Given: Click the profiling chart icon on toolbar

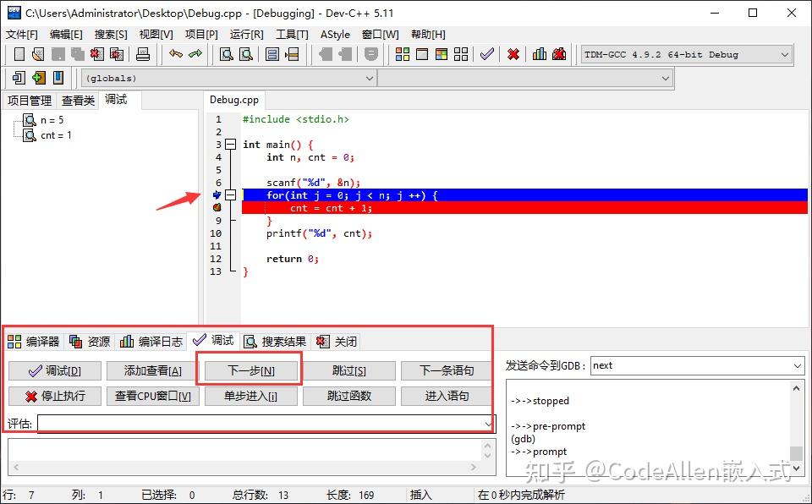Looking at the screenshot, I should [x=539, y=53].
